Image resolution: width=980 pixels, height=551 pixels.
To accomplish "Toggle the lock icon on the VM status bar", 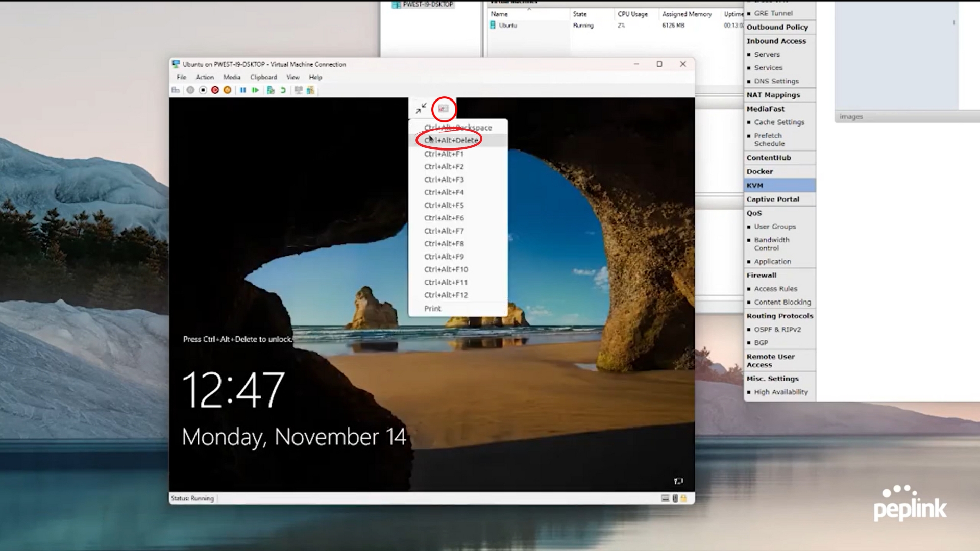I will (x=683, y=498).
